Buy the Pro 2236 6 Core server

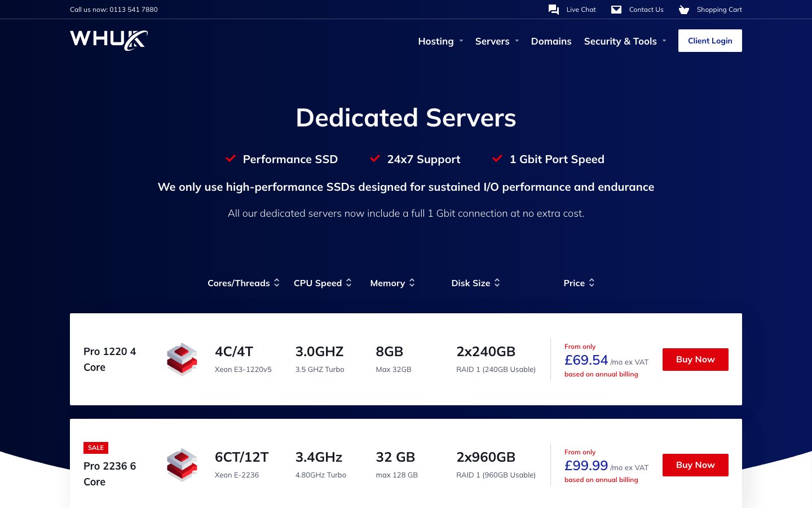[x=695, y=465]
